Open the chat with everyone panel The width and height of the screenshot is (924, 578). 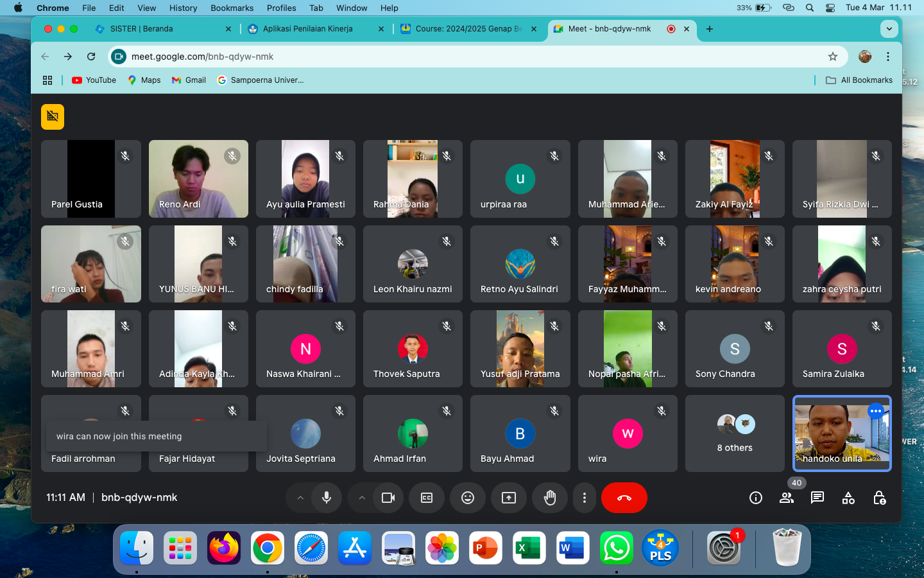817,498
